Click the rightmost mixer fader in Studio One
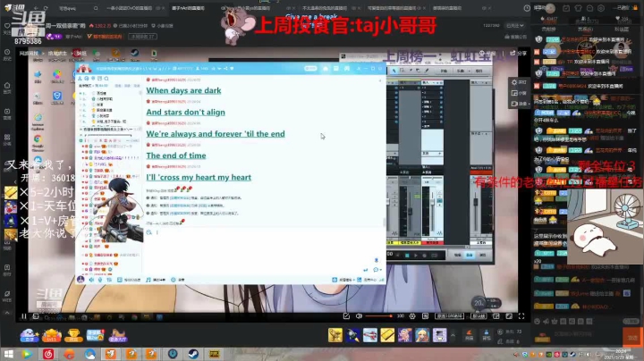This screenshot has height=361, width=644. pyautogui.click(x=476, y=202)
